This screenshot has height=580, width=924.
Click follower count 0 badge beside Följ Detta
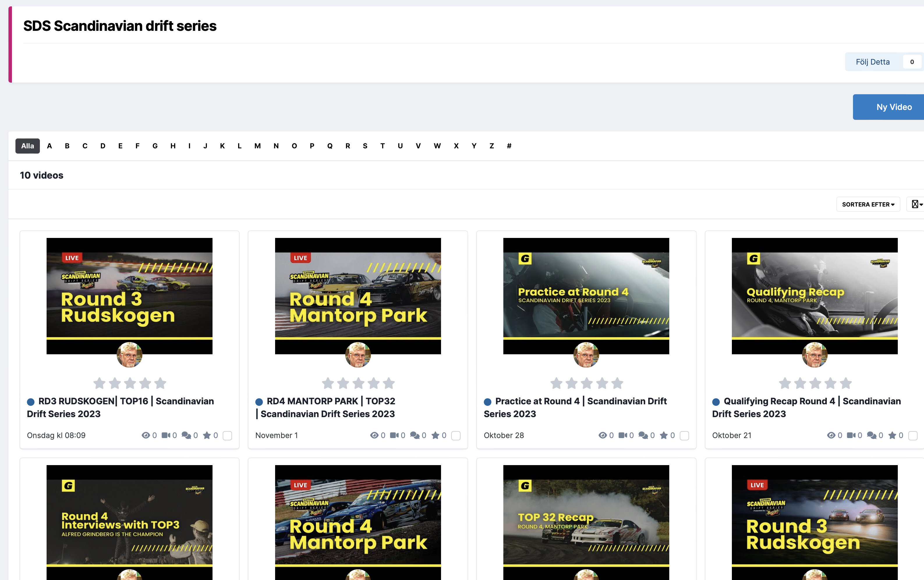coord(912,62)
